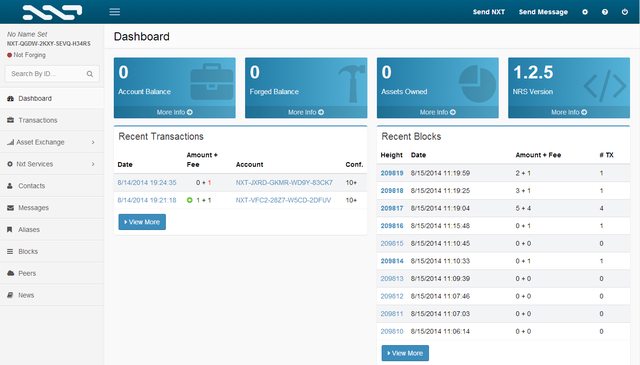Open transaction dated 8/14/2014 19:21:18
The image size is (640, 365).
pos(147,200)
